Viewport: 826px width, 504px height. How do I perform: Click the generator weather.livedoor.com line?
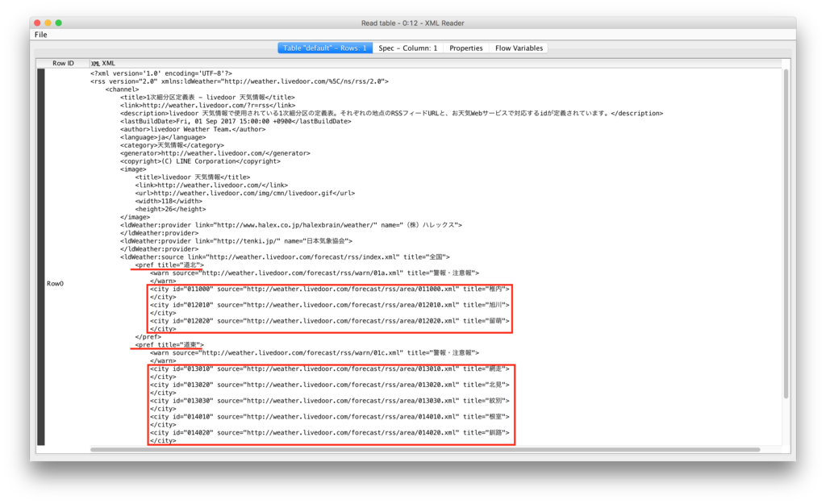[x=215, y=153]
